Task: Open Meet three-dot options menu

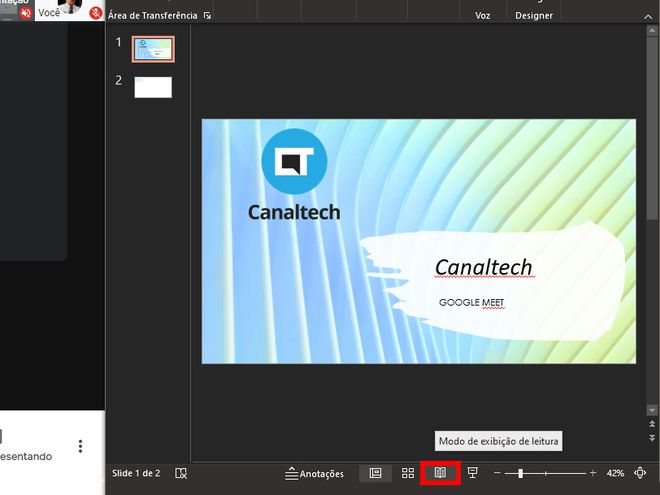Action: tap(80, 446)
